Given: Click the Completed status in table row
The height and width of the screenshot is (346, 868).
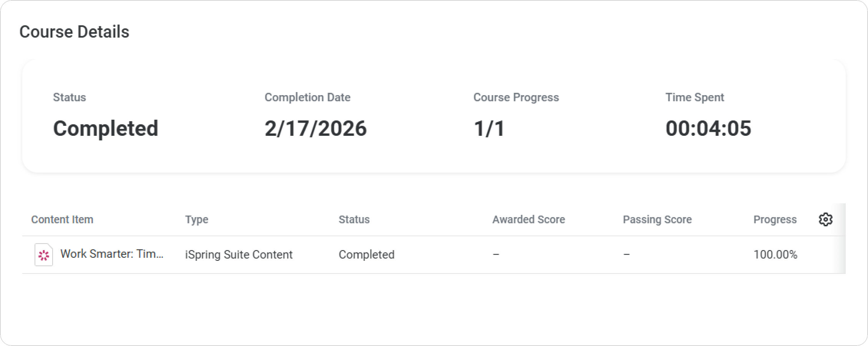Looking at the screenshot, I should point(366,255).
